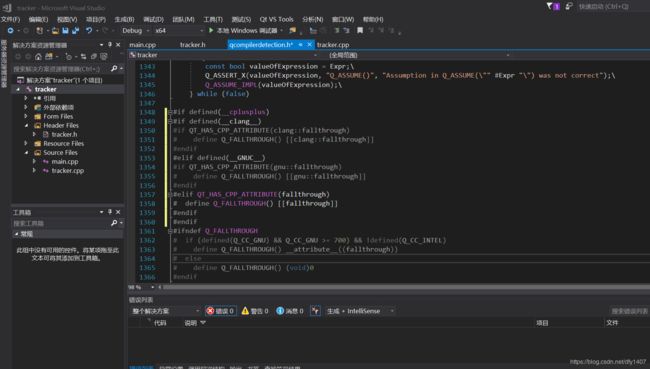650x369 pixels.
Task: Switch to the tracker.cpp editor tab
Action: 333,45
